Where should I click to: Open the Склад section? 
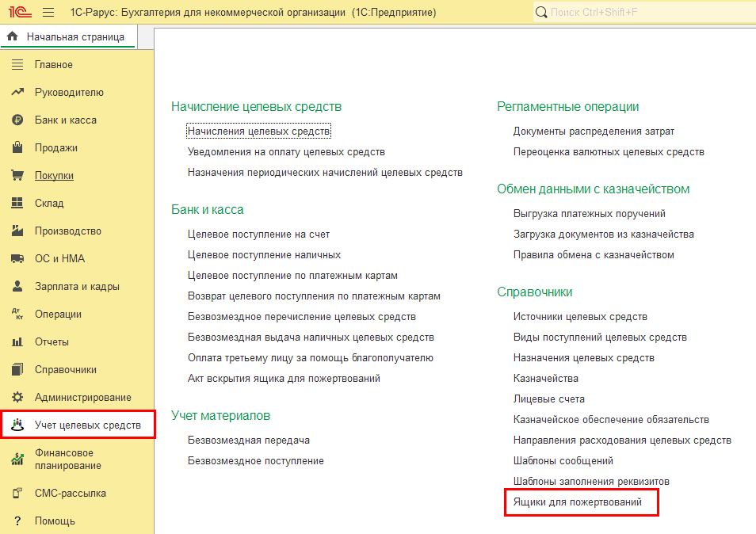[x=49, y=204]
